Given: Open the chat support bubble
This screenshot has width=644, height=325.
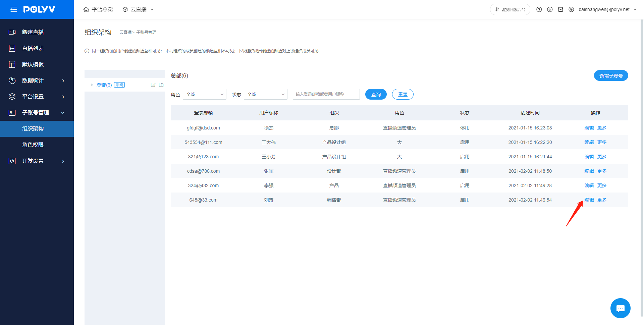Looking at the screenshot, I should (x=620, y=308).
